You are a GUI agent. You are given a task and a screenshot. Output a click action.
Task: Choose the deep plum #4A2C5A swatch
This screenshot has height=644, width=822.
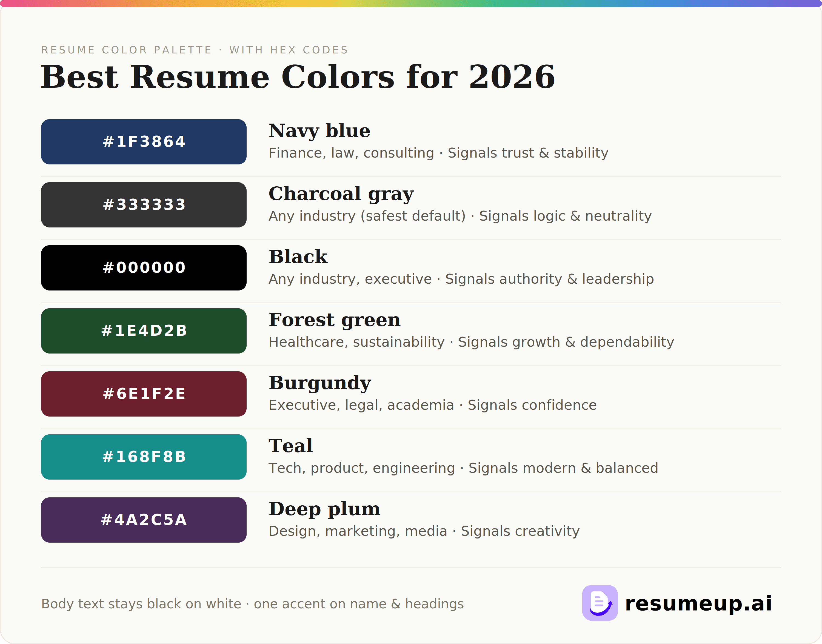point(144,520)
